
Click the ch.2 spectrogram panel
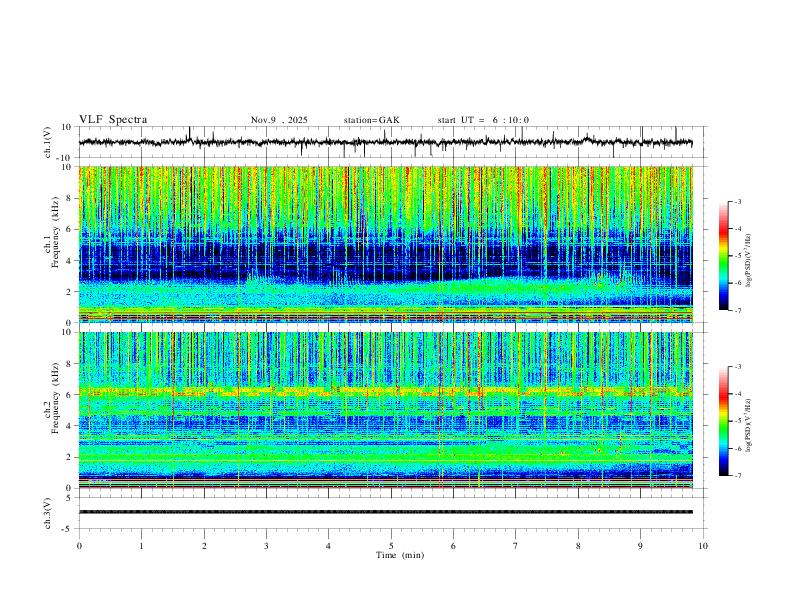(385, 410)
